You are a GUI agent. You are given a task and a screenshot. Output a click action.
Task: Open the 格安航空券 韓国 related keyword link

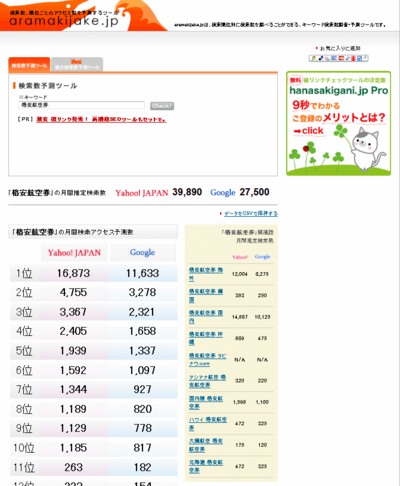point(206,295)
